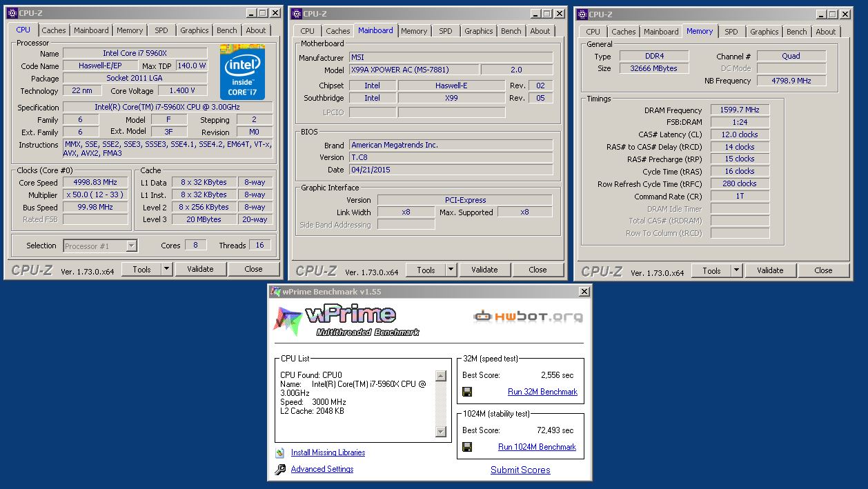Image resolution: width=868 pixels, height=489 pixels.
Task: Open the Tools dropdown arrow in the Memory tab window
Action: point(736,270)
